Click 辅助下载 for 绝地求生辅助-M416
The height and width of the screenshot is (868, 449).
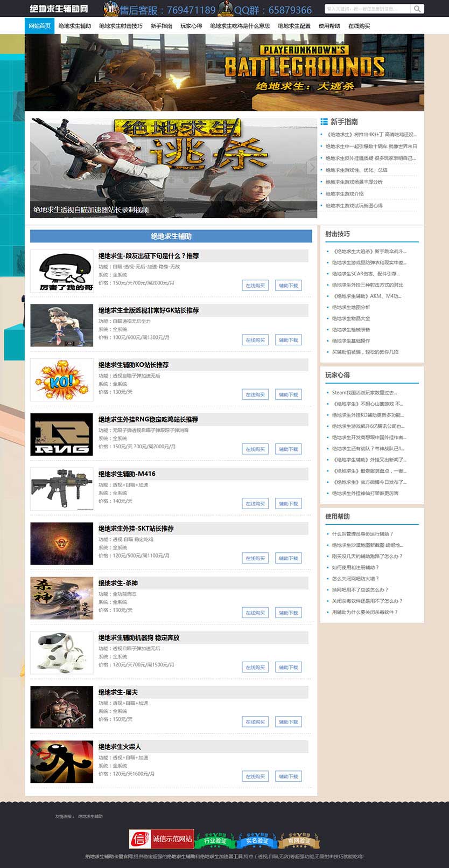[289, 504]
